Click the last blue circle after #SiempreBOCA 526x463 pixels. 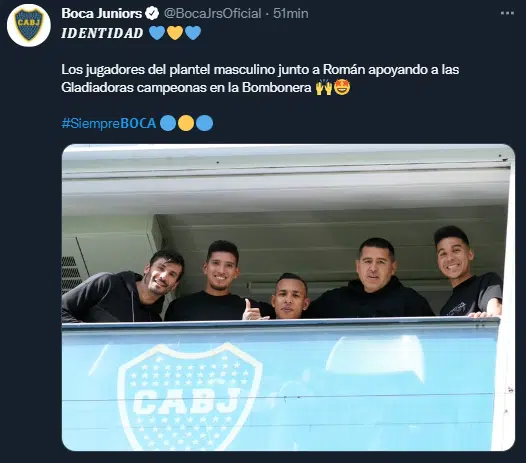[x=204, y=123]
